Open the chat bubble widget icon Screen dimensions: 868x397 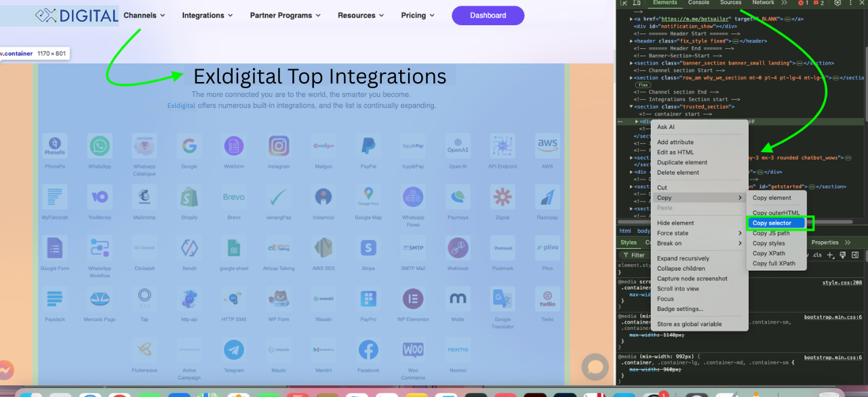595,367
